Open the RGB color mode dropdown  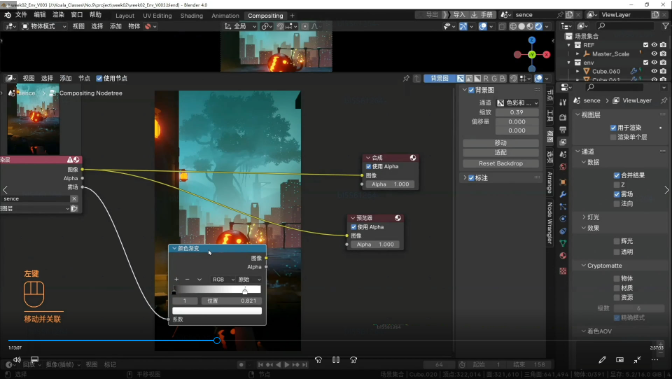(x=223, y=280)
